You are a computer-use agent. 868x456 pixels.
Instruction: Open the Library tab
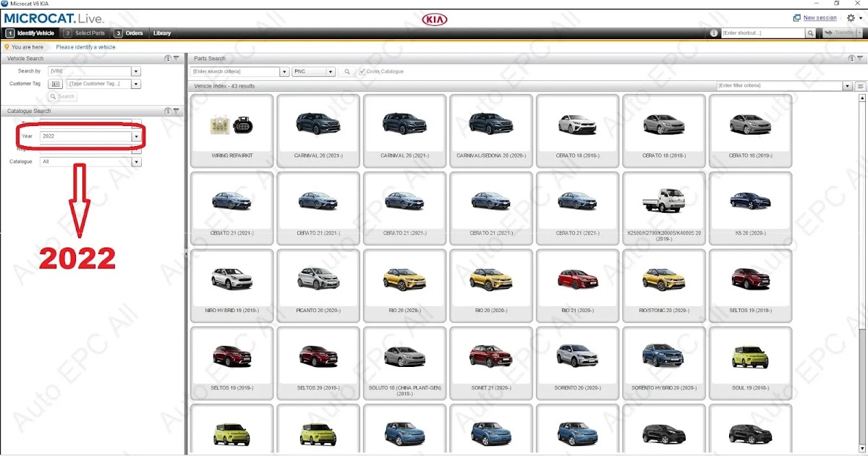[x=162, y=33]
